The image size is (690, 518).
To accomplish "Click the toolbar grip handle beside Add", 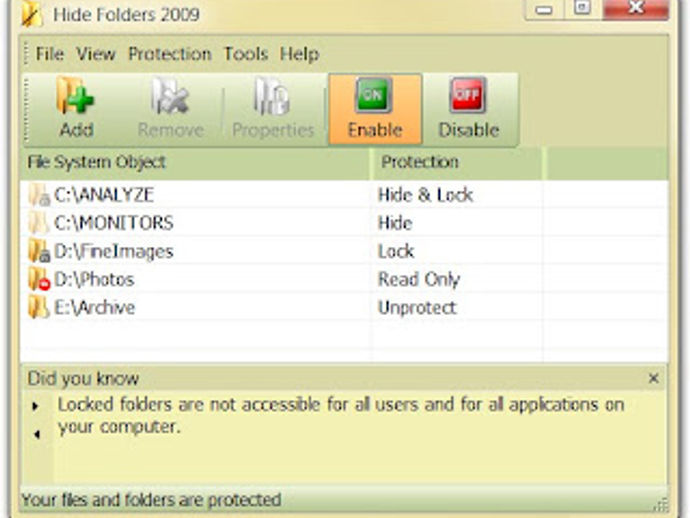I will click(x=27, y=110).
